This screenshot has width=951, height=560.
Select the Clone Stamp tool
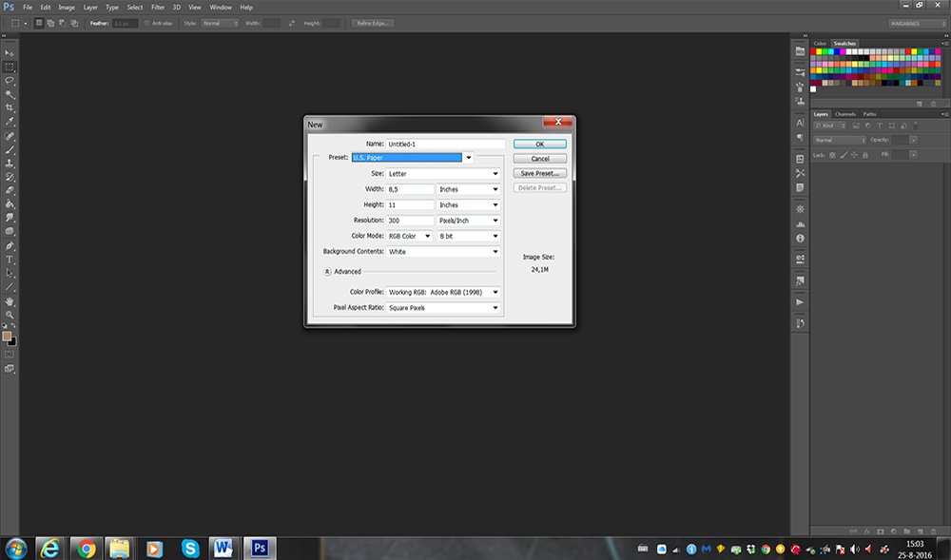point(10,164)
